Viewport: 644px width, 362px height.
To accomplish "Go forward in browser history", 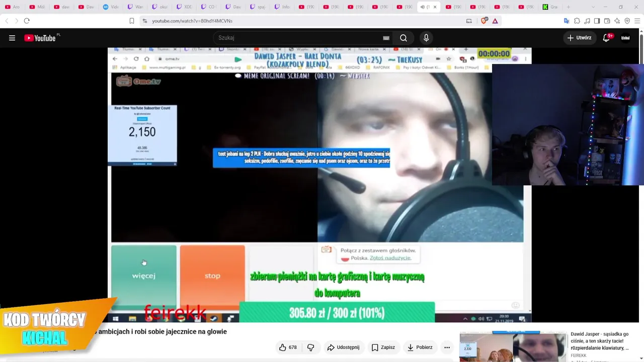I will (x=16, y=21).
